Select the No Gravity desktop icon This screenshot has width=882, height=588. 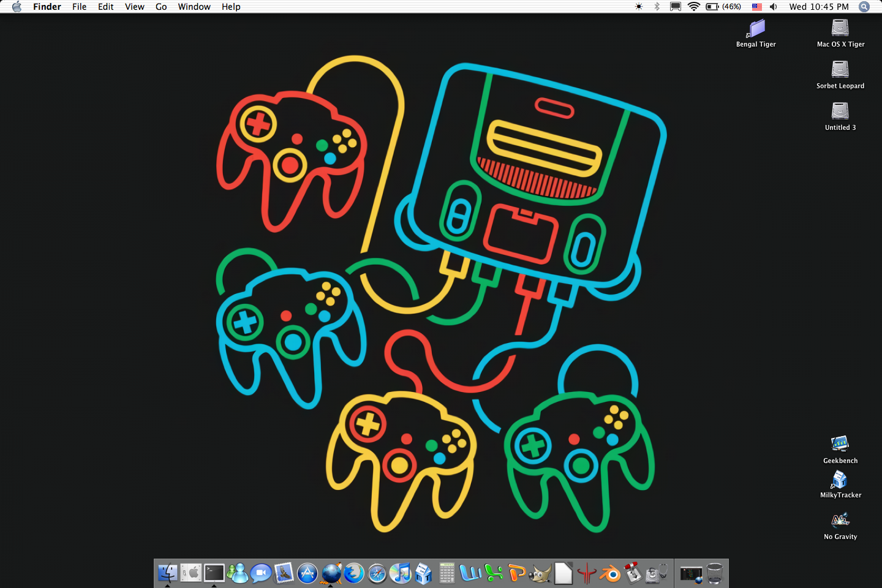tap(840, 526)
